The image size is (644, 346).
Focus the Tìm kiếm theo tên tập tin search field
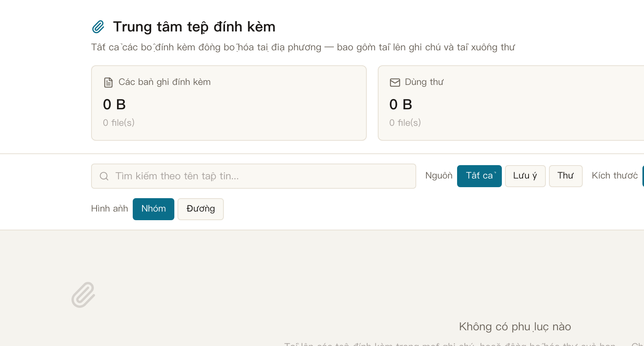click(254, 176)
